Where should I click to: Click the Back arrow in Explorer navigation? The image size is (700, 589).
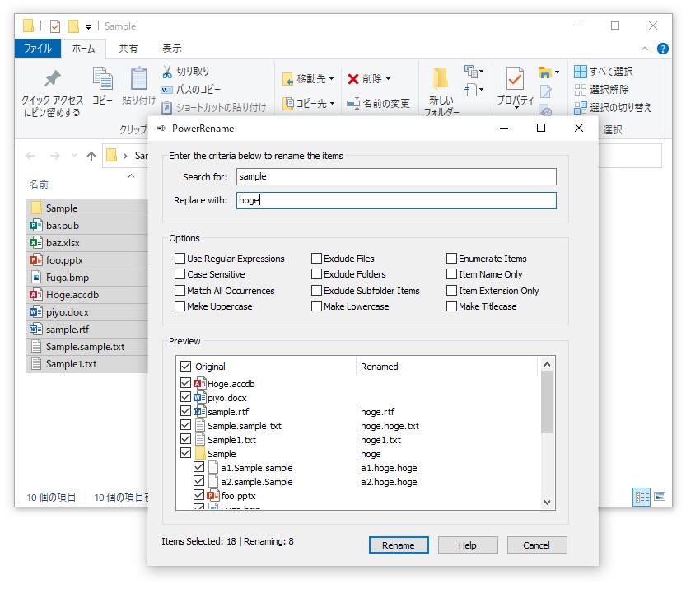pos(30,156)
